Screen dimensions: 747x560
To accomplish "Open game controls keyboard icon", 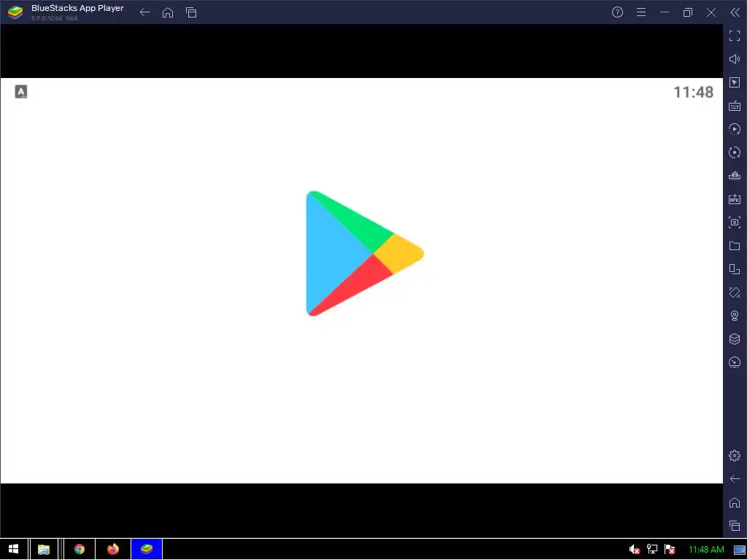I will (735, 106).
